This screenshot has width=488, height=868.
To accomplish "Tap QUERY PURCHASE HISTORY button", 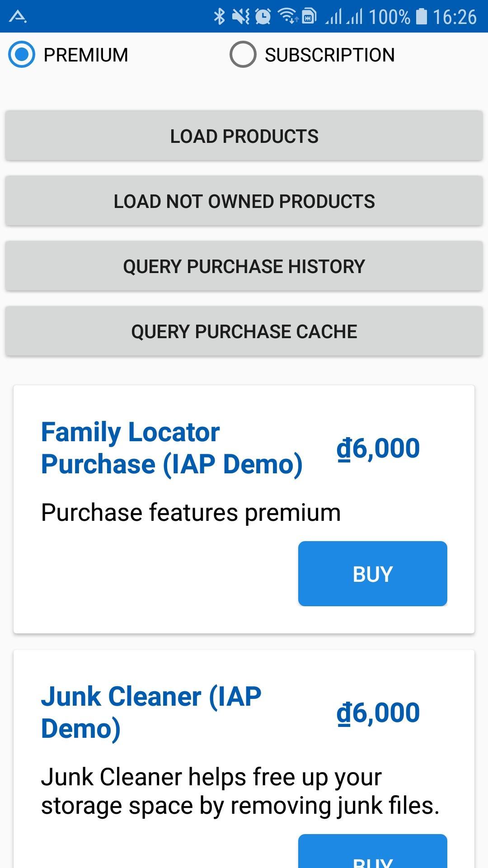I will (244, 266).
